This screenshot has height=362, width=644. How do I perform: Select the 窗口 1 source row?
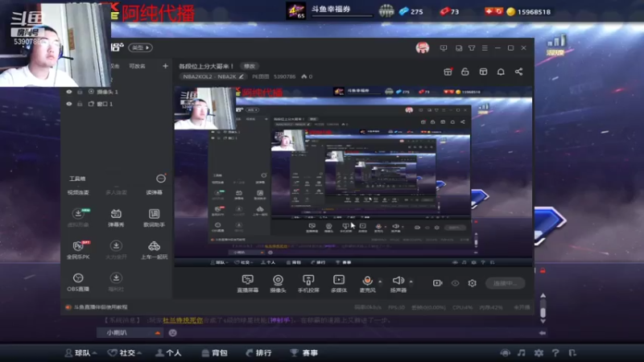[x=117, y=104]
